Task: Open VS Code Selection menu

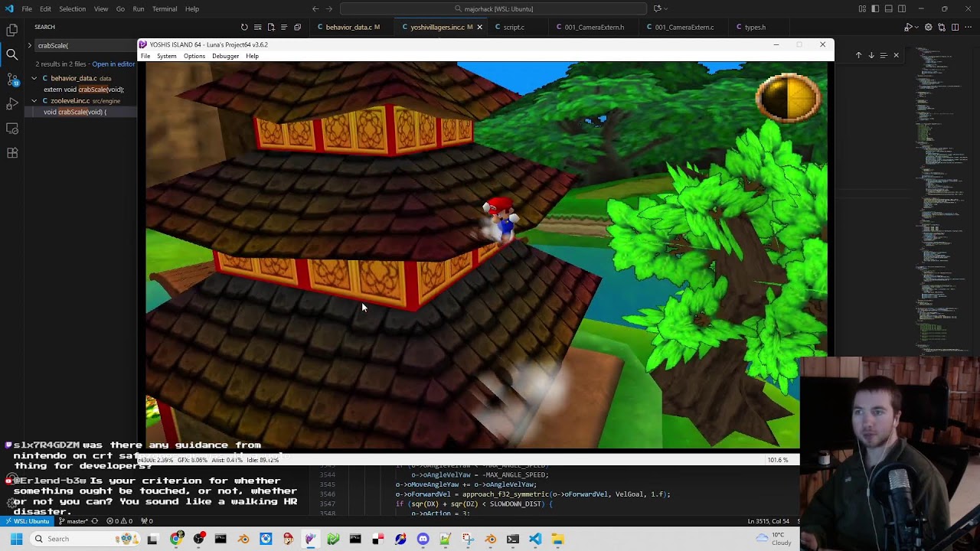Action: [72, 8]
